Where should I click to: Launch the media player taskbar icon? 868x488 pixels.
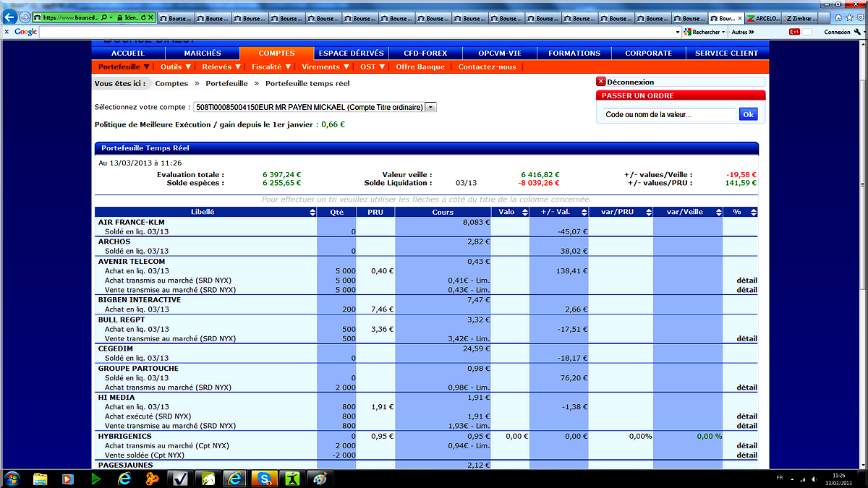click(x=68, y=479)
